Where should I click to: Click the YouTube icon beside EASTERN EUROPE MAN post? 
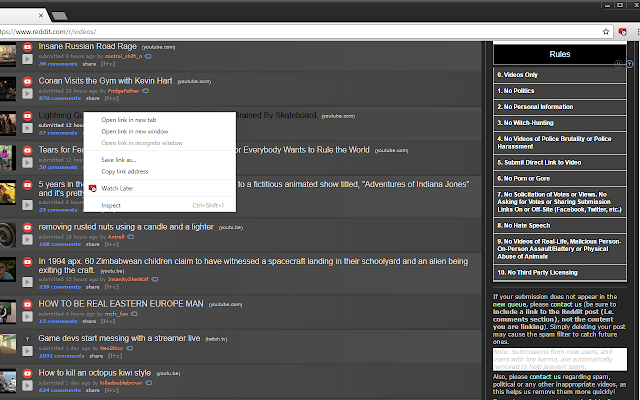coord(27,304)
